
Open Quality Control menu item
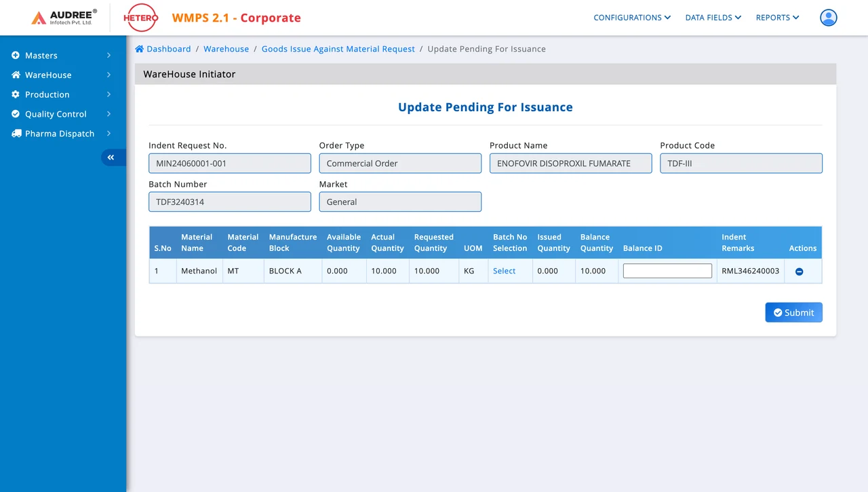point(56,114)
